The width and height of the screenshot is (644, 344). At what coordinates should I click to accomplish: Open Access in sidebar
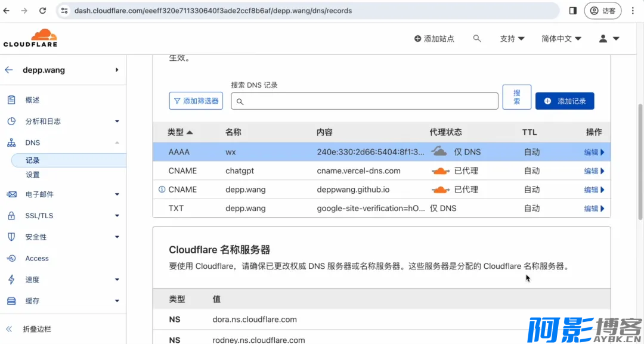(37, 258)
